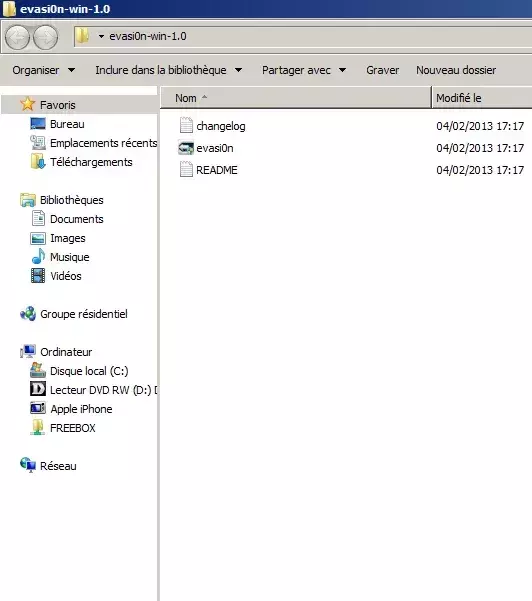Click the Bureau desktop icon
Screen dimensions: 532x601
tap(38, 123)
